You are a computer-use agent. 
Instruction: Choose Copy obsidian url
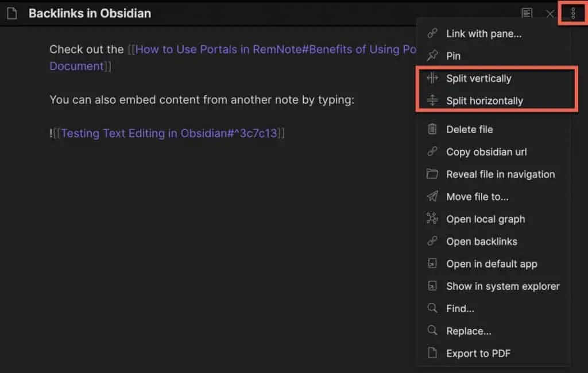(486, 151)
